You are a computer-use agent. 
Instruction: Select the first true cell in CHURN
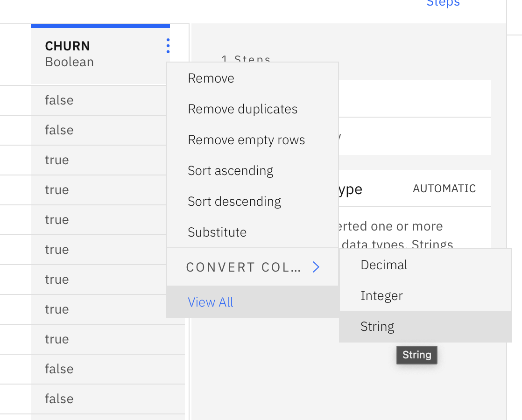(x=56, y=160)
